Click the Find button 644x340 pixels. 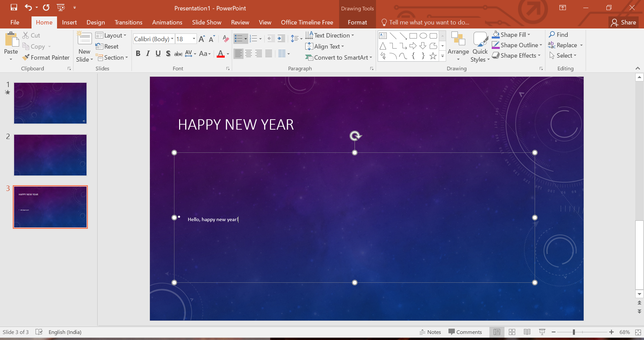pyautogui.click(x=558, y=35)
